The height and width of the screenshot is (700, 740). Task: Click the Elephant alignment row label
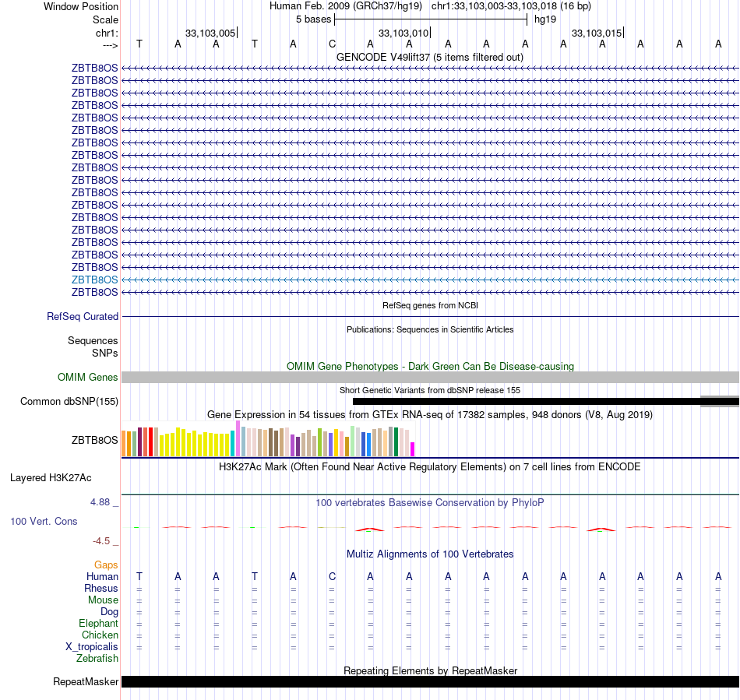point(98,624)
